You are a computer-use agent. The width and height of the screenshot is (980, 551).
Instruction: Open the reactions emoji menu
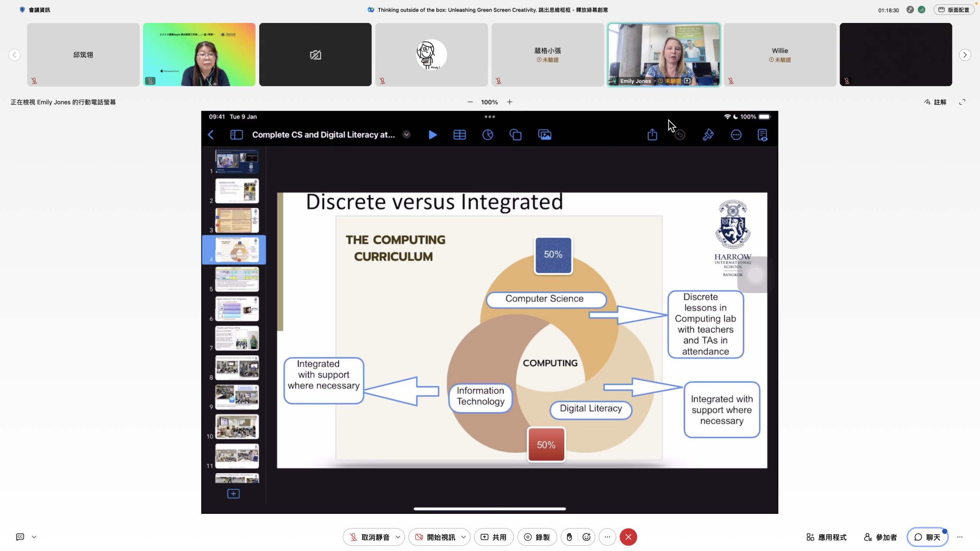tap(586, 537)
